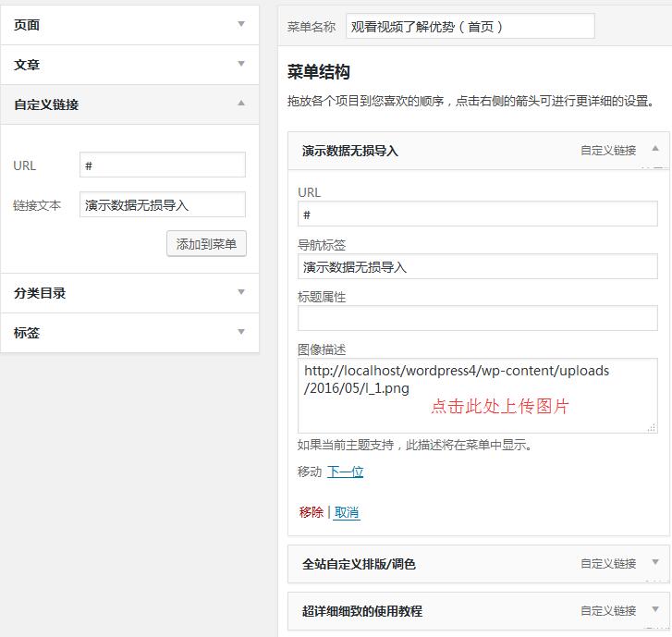Focus the 菜单名称 text field
Screen dimensions: 672x637
click(x=470, y=27)
